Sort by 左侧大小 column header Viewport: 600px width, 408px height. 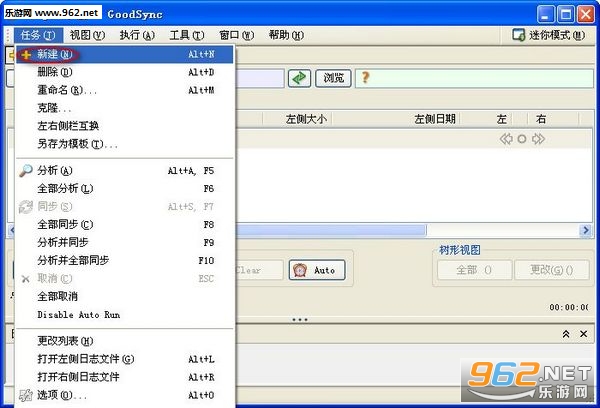click(x=297, y=119)
